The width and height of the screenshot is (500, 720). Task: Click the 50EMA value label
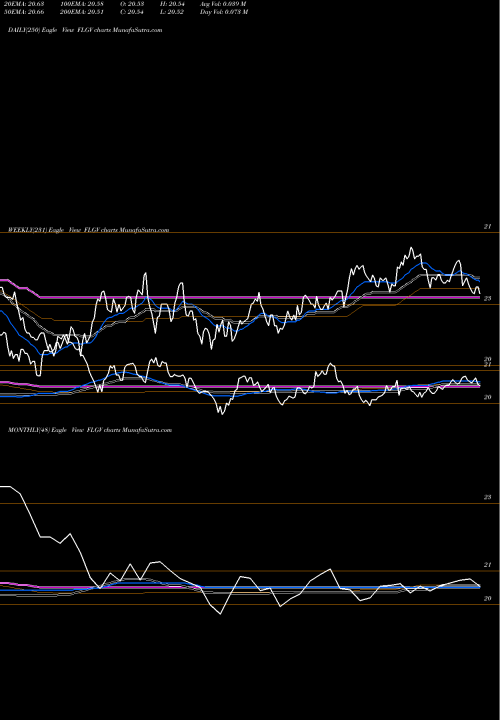click(22, 12)
